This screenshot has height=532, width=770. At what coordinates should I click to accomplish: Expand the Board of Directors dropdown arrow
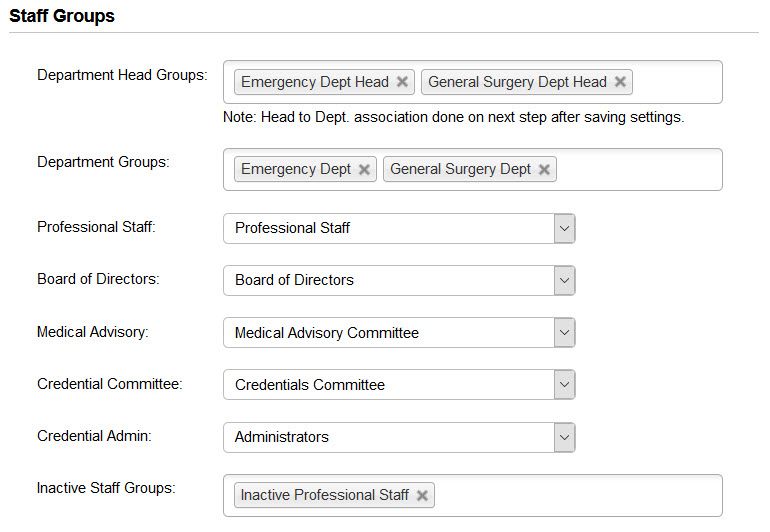coord(564,280)
